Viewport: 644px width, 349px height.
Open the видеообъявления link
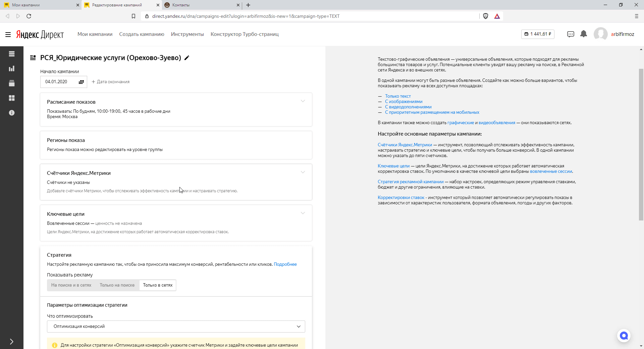point(497,123)
